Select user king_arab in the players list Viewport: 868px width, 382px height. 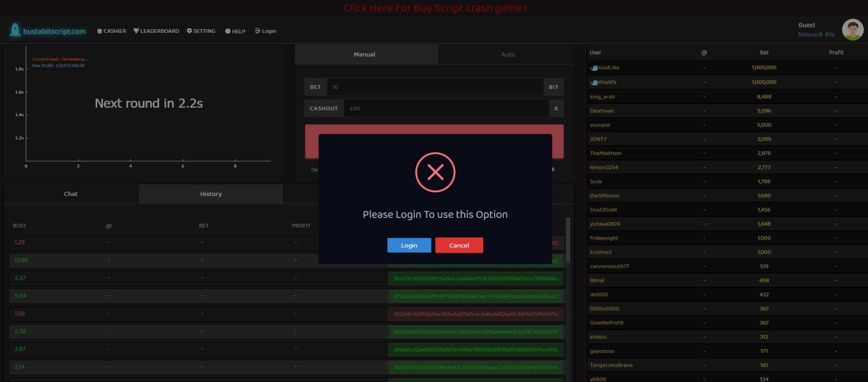click(602, 97)
